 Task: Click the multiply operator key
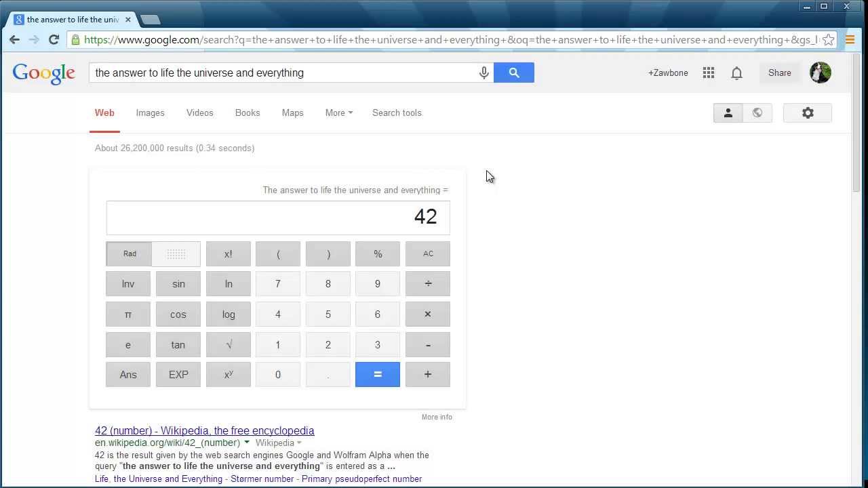point(428,314)
